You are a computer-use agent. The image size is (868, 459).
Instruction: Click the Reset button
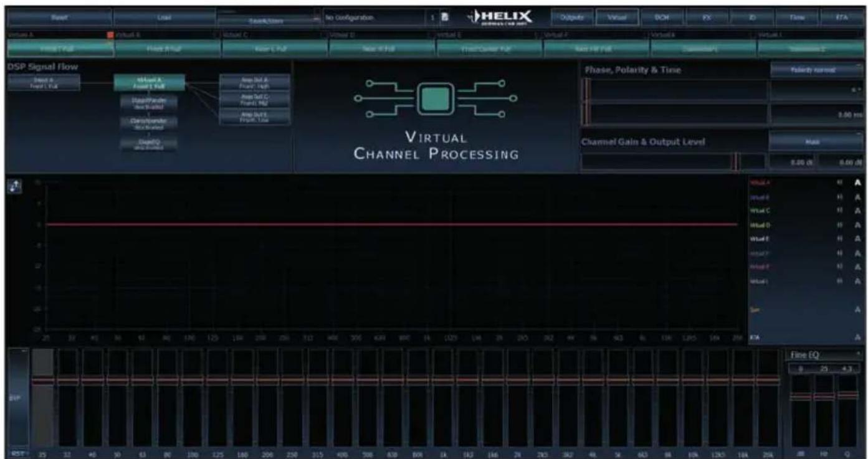[60, 18]
